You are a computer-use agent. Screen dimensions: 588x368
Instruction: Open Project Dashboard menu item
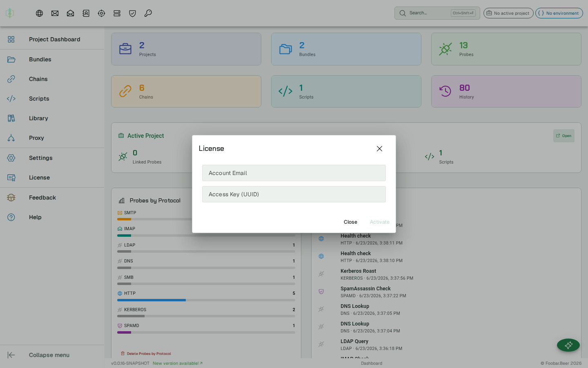coord(52,39)
